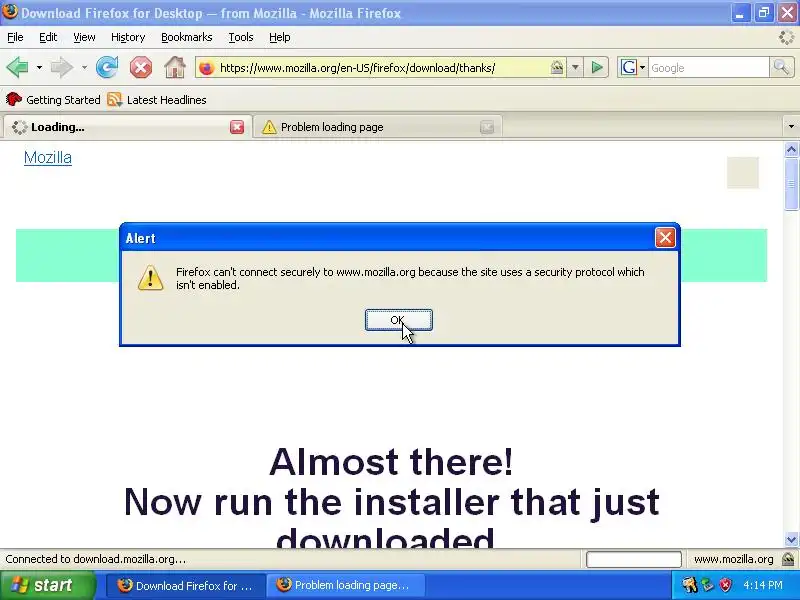Click the activity throbber icon

[787, 37]
